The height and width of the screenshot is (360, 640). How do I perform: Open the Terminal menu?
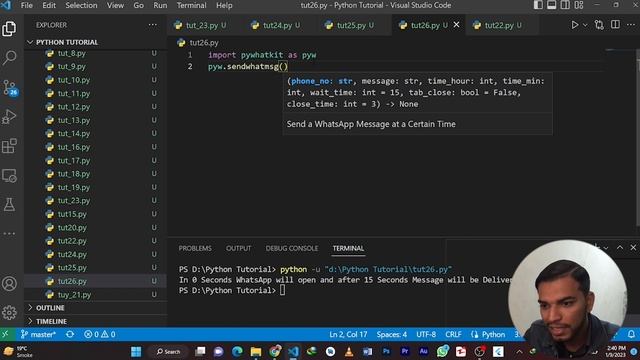coord(191,5)
